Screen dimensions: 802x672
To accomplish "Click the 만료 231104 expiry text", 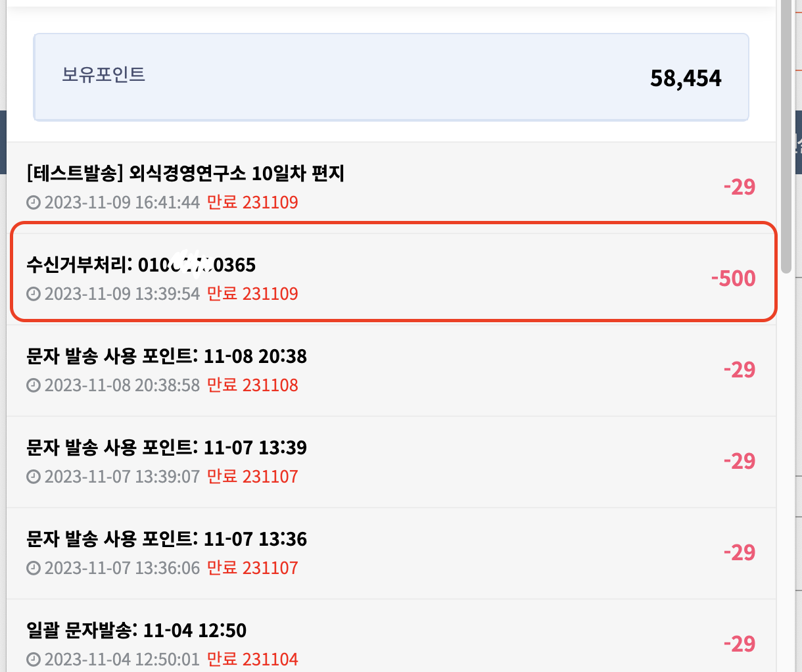I will pos(252,660).
